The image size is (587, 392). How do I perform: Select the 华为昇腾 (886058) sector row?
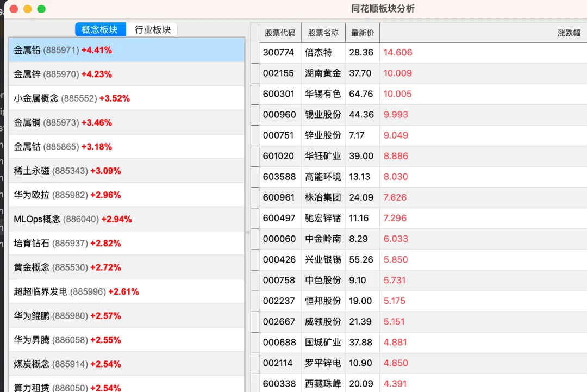coord(127,340)
